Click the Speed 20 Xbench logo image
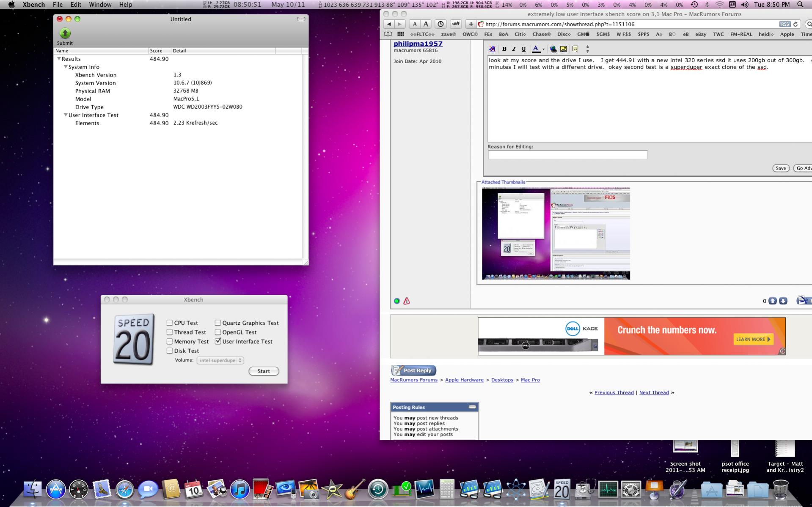Screen dimensions: 812x507 tap(134, 340)
